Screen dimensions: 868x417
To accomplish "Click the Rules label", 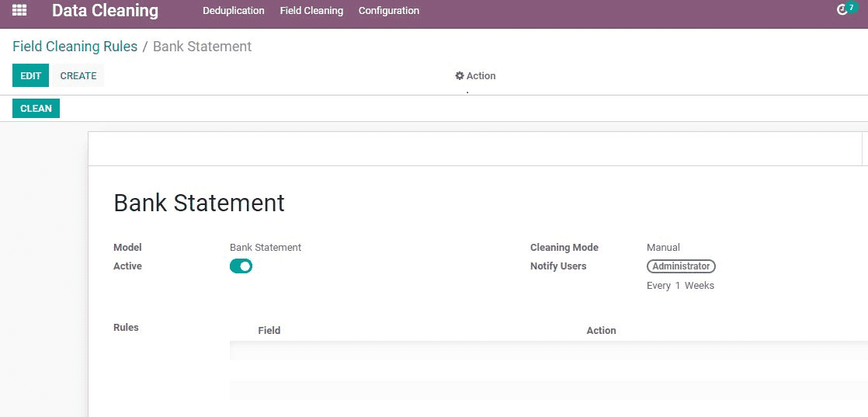I will pyautogui.click(x=126, y=327).
